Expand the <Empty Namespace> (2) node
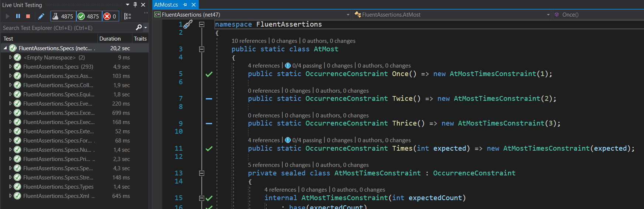Image resolution: width=644 pixels, height=209 pixels. pyautogui.click(x=10, y=57)
